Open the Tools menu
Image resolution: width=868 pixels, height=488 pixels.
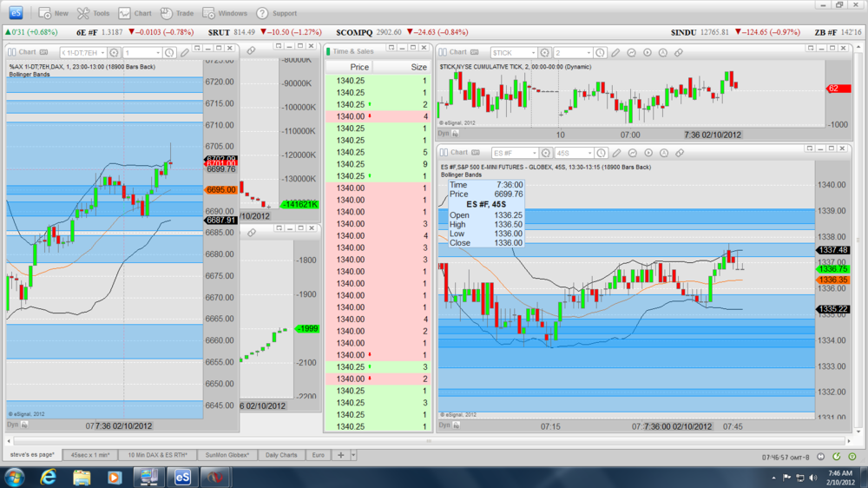pyautogui.click(x=93, y=13)
